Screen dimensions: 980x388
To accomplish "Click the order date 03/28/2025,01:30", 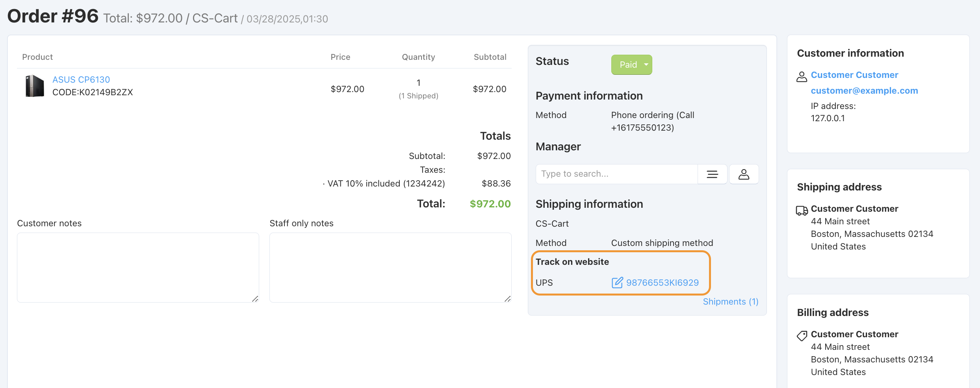I will (x=287, y=19).
